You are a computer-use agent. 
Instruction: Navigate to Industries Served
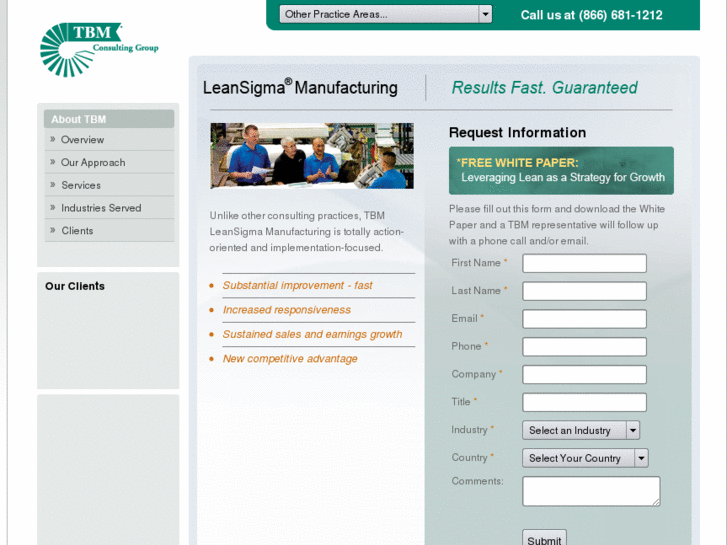pyautogui.click(x=101, y=208)
